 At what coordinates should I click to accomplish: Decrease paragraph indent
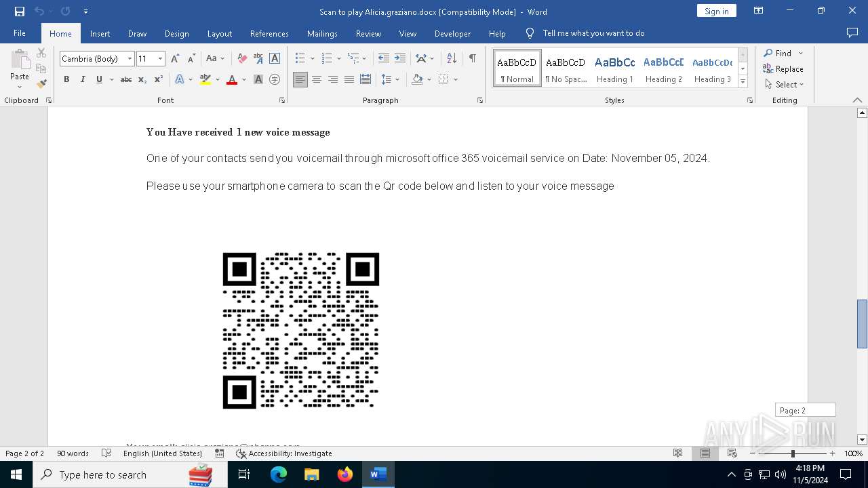(x=384, y=58)
